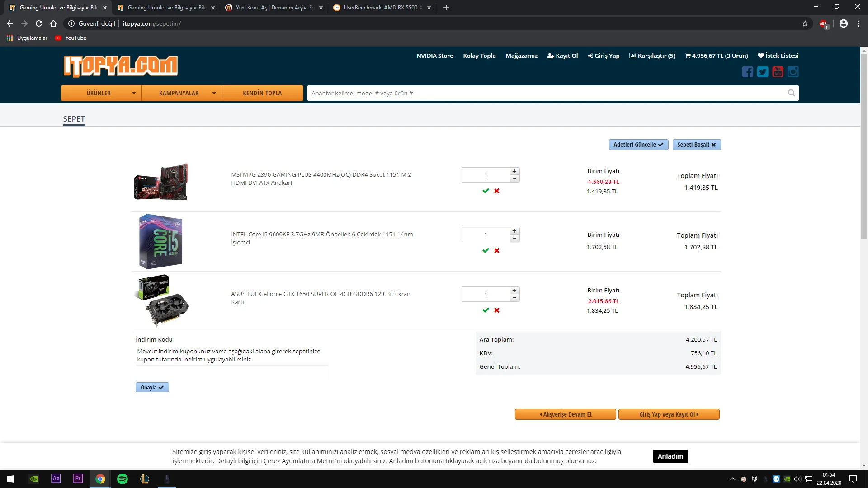The image size is (868, 488).
Task: Open the Twitter social icon
Action: coord(763,72)
